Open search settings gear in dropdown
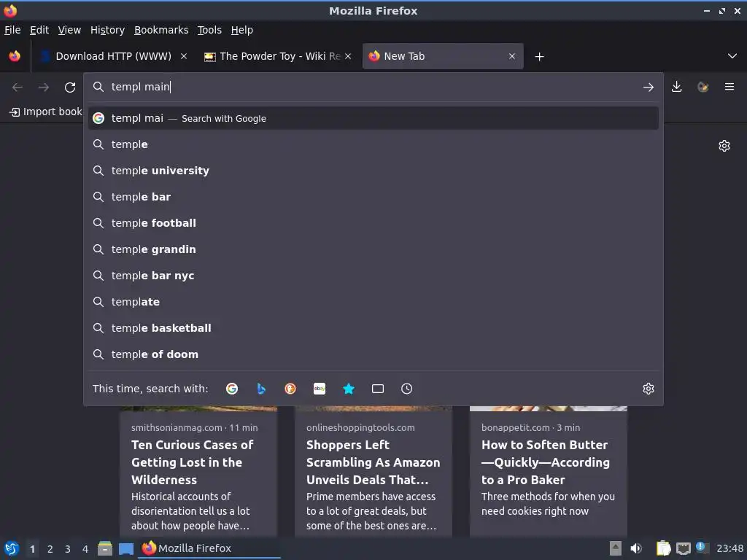747x560 pixels. coord(649,389)
